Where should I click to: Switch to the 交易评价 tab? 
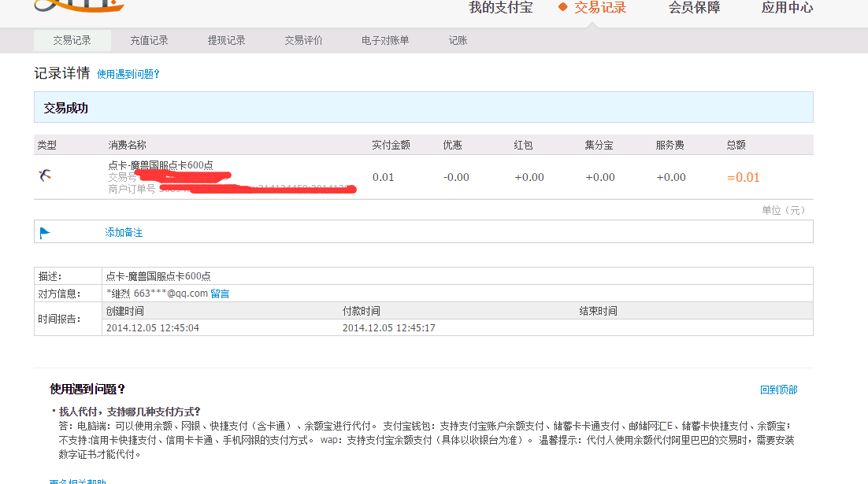click(303, 40)
